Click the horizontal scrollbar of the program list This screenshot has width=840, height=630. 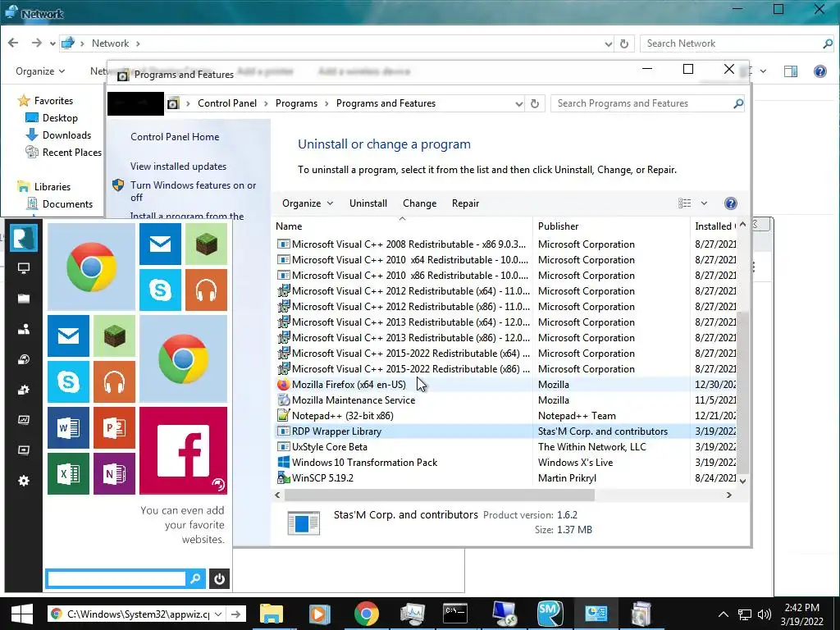tap(440, 495)
